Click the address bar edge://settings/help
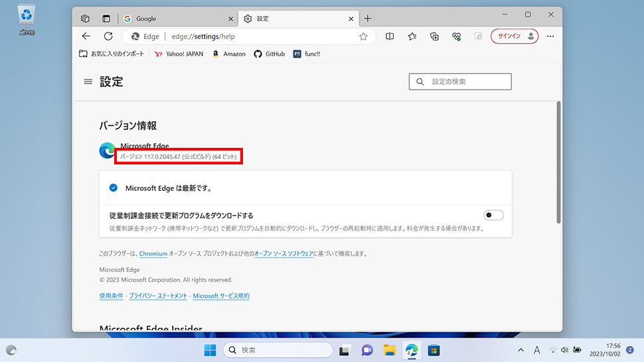 [x=249, y=36]
